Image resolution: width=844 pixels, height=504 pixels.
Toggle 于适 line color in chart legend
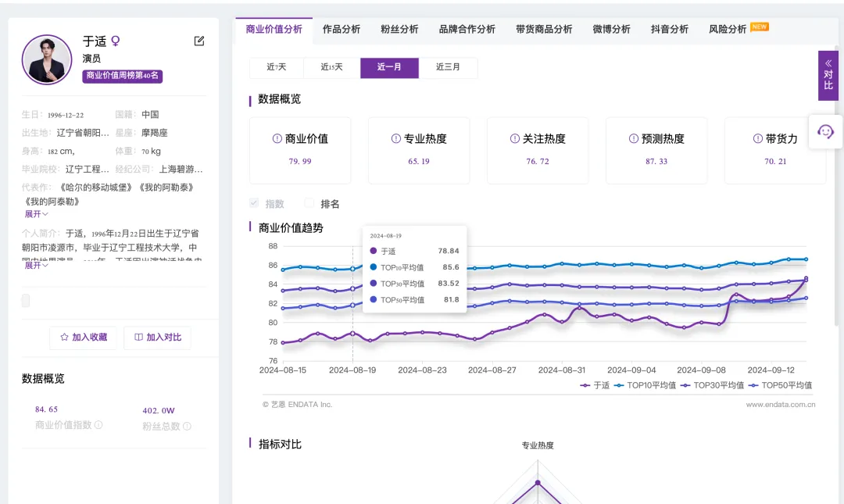[595, 385]
